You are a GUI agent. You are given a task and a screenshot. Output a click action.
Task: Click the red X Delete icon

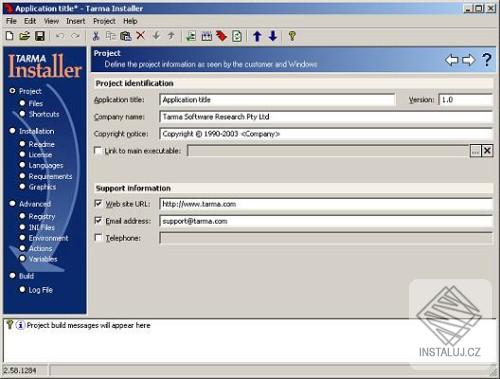[x=141, y=35]
